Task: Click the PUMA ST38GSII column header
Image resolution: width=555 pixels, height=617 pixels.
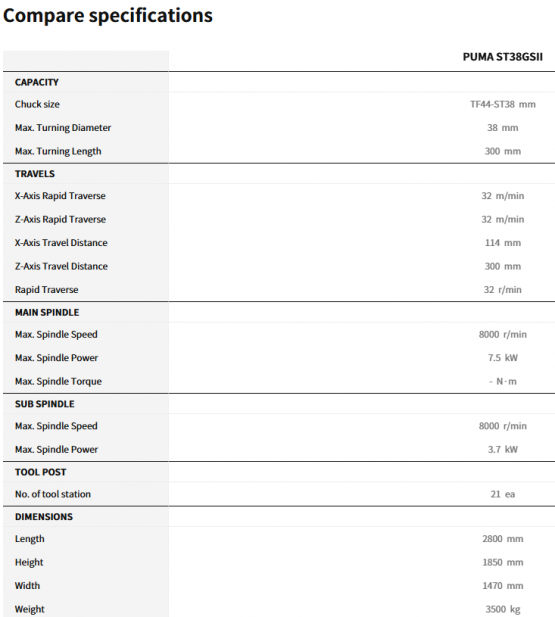Action: click(x=502, y=57)
